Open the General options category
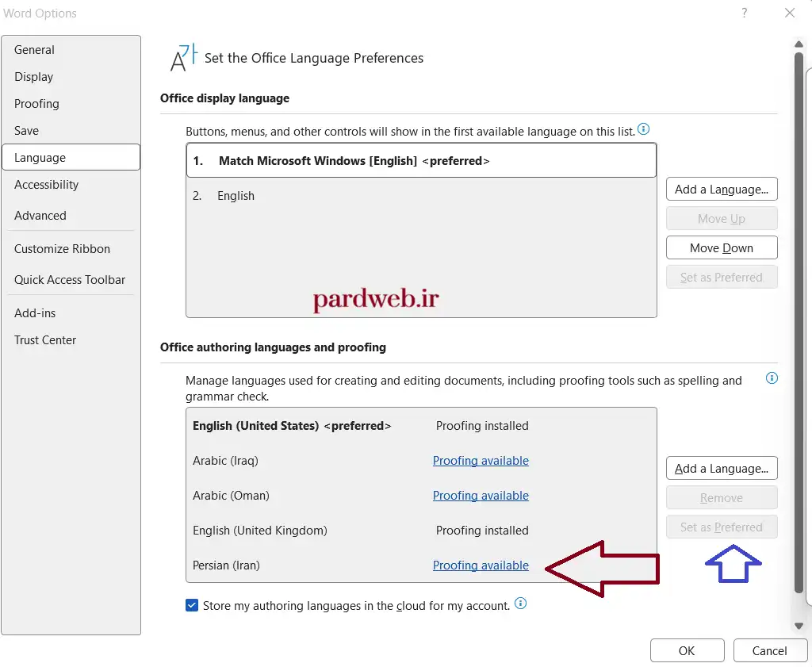This screenshot has height=667, width=812. (x=71, y=50)
